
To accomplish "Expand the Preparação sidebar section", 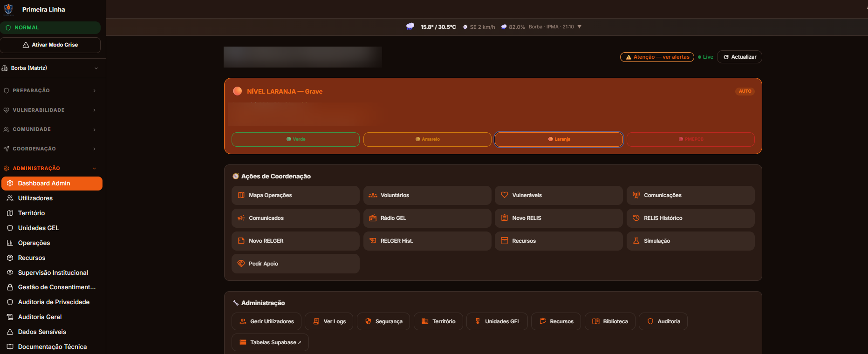I will tap(50, 90).
